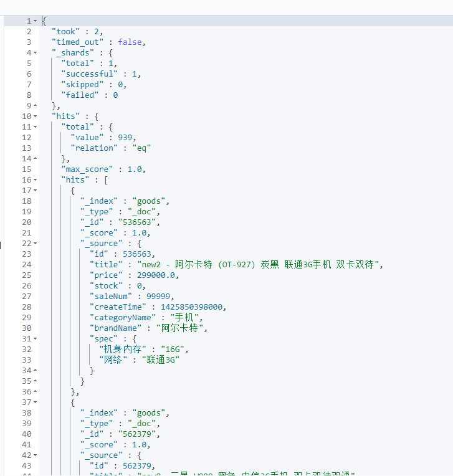
Task: Collapse the second hit object at line 37
Action: click(36, 402)
